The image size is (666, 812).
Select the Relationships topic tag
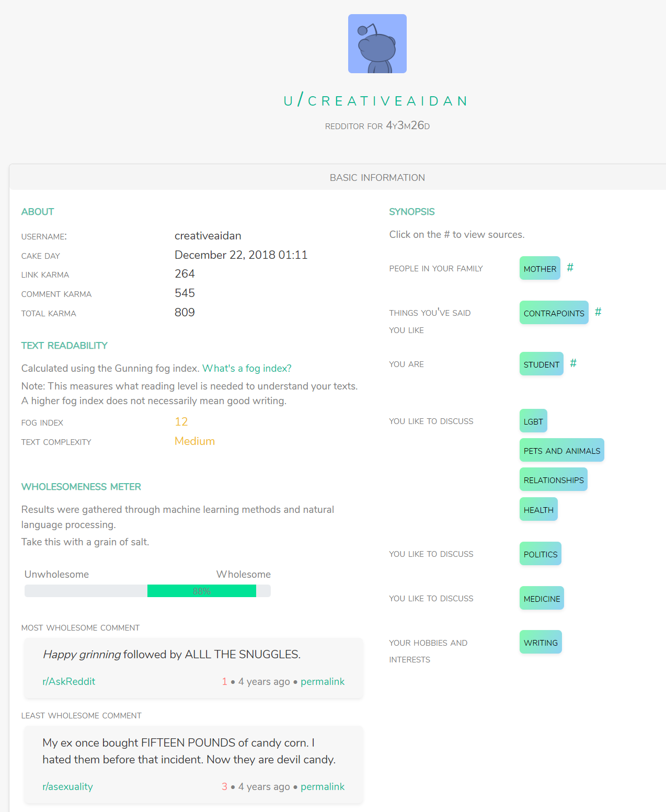[554, 479]
